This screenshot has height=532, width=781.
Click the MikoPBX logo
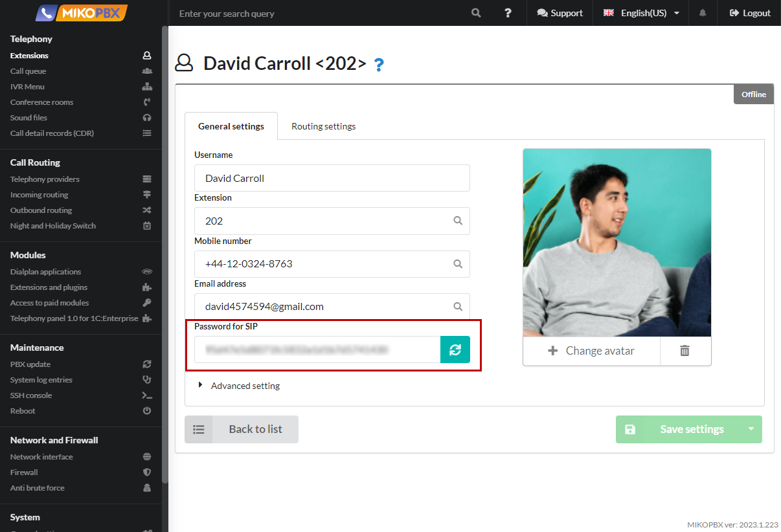pos(82,13)
